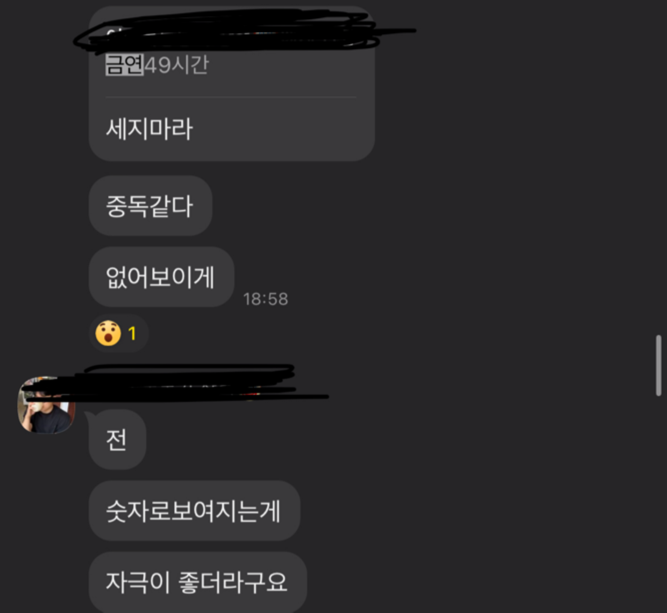Click the 49시간 text in quoted message

(x=177, y=65)
